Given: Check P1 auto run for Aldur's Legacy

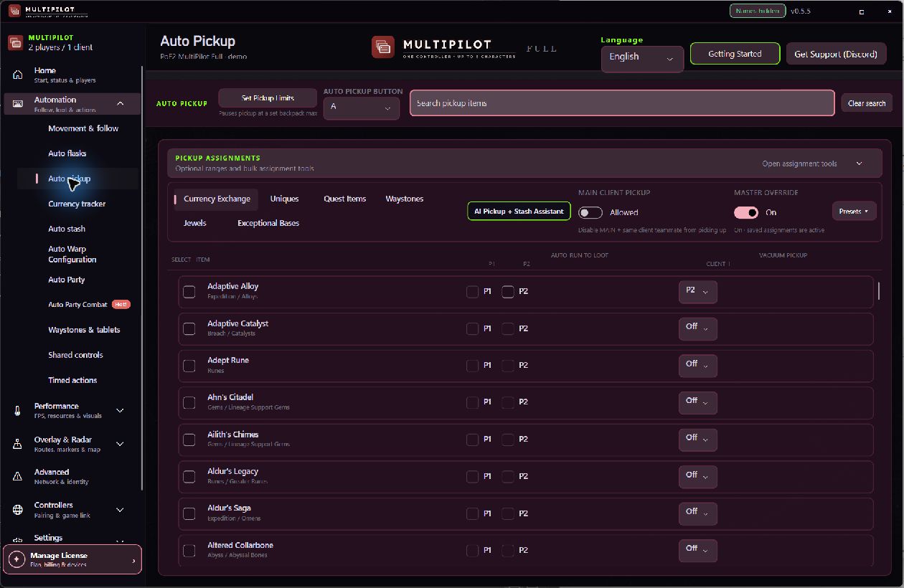Looking at the screenshot, I should [473, 476].
